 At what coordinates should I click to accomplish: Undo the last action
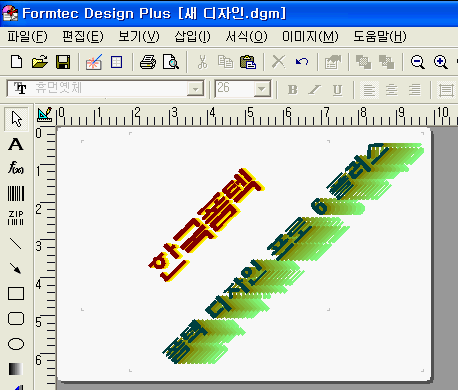click(x=302, y=62)
